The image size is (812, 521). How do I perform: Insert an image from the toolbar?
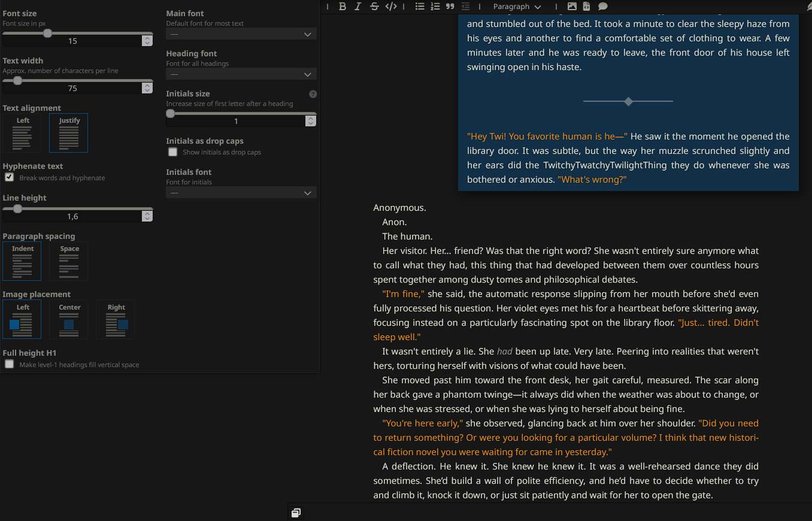click(x=572, y=7)
